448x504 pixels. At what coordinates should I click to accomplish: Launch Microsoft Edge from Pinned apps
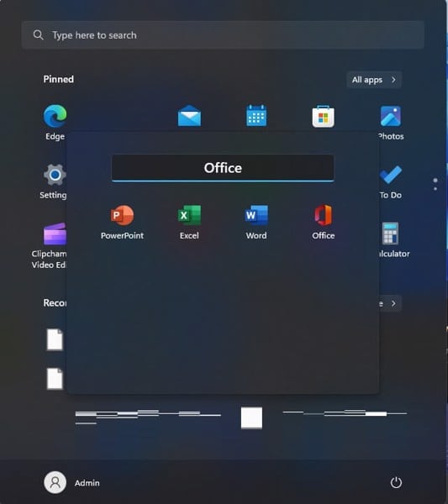point(55,122)
